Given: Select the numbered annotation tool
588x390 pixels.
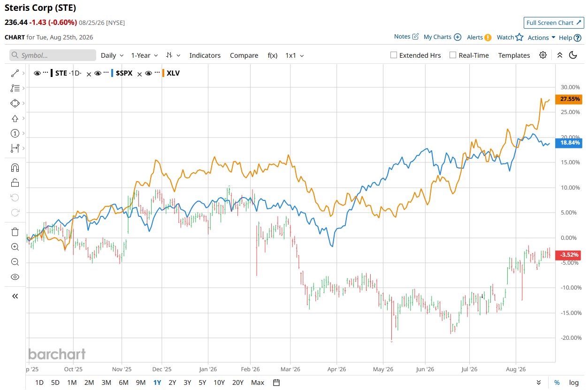Looking at the screenshot, I should coord(15,133).
